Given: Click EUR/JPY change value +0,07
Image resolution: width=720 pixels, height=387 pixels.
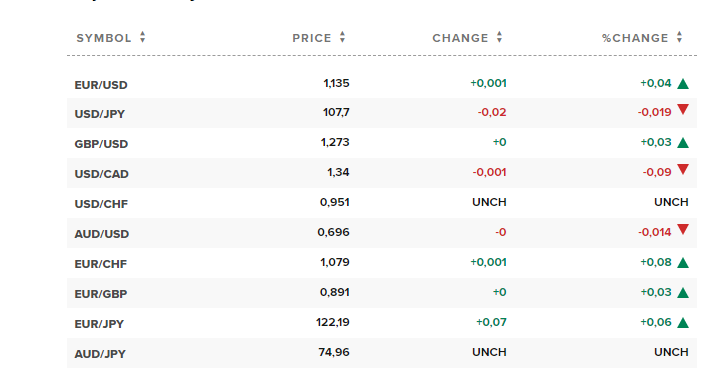Looking at the screenshot, I should [491, 322].
